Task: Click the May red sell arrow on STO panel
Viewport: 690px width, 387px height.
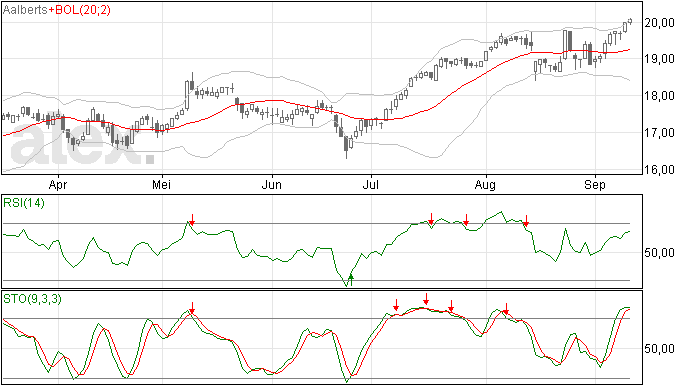Action: click(x=192, y=308)
